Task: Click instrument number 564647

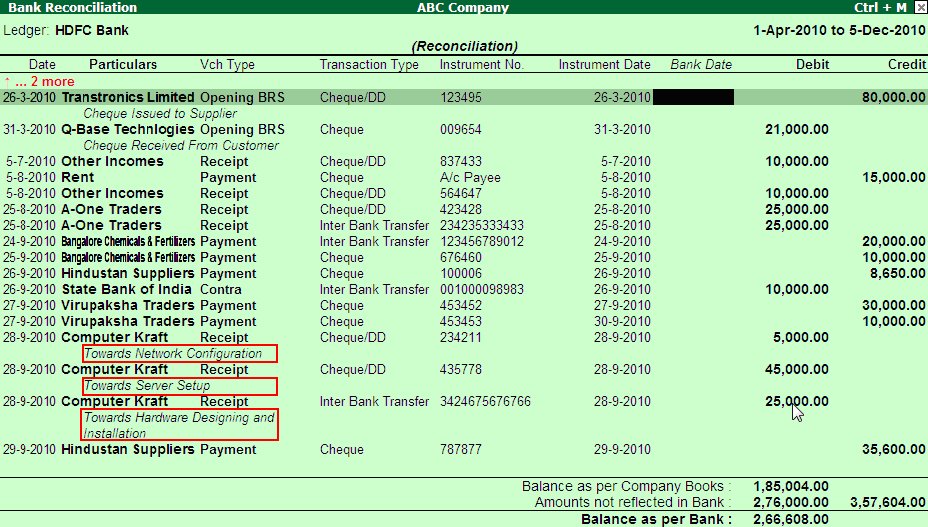Action: coord(460,193)
